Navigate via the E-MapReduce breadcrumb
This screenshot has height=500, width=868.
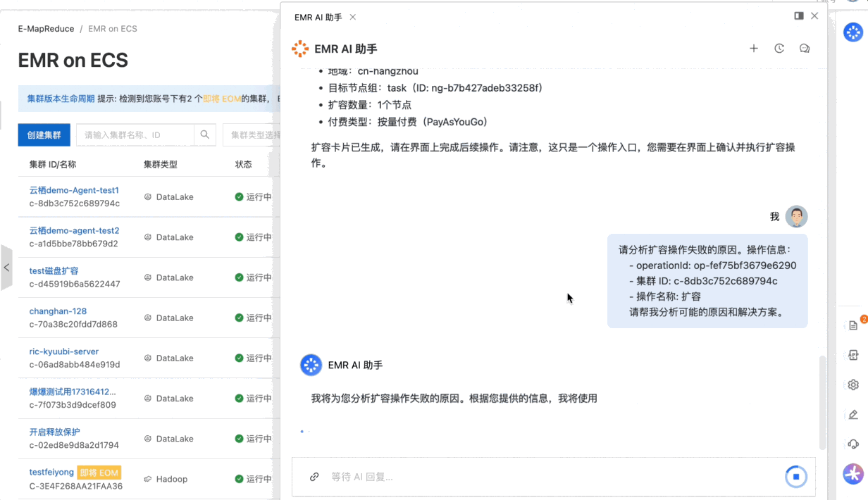pyautogui.click(x=46, y=28)
